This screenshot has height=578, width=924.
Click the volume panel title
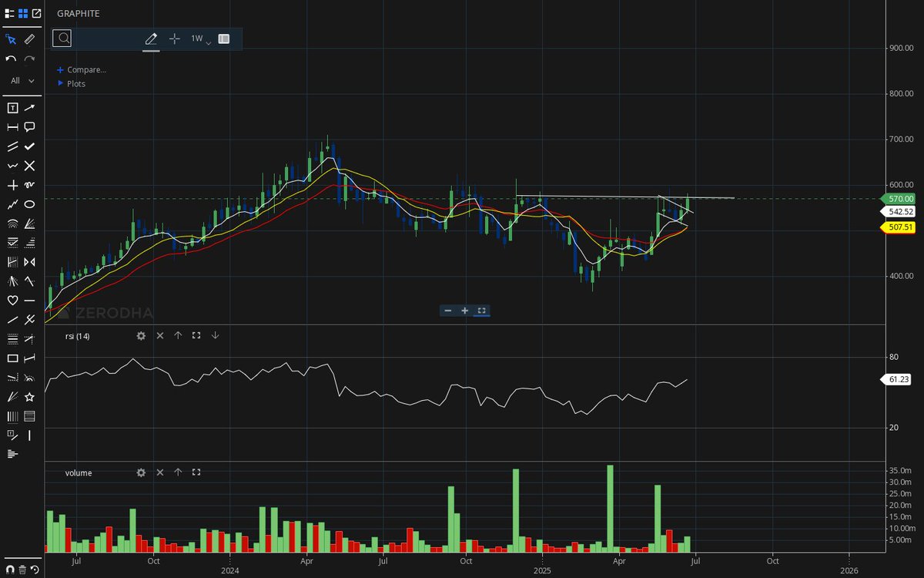point(79,472)
